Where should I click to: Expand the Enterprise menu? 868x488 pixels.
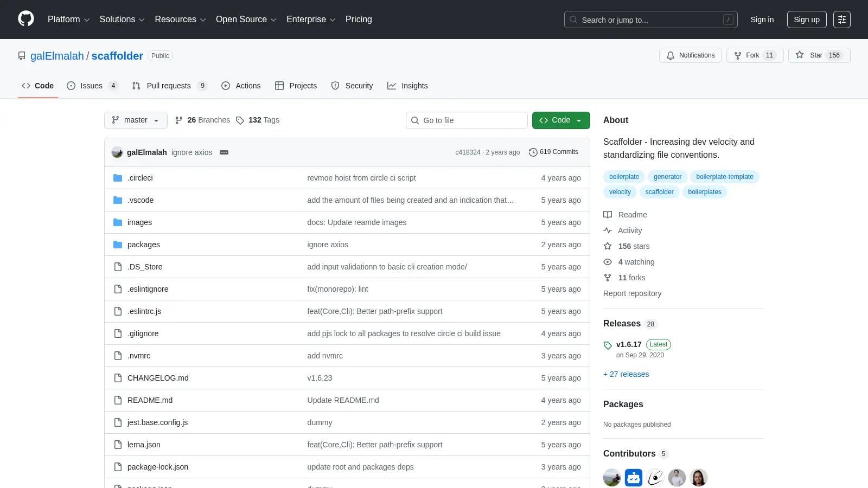[311, 20]
